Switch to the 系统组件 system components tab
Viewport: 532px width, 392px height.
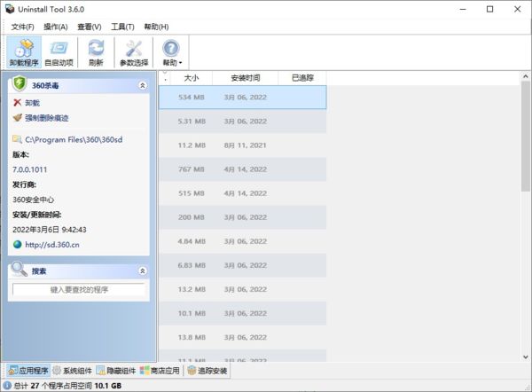point(73,371)
